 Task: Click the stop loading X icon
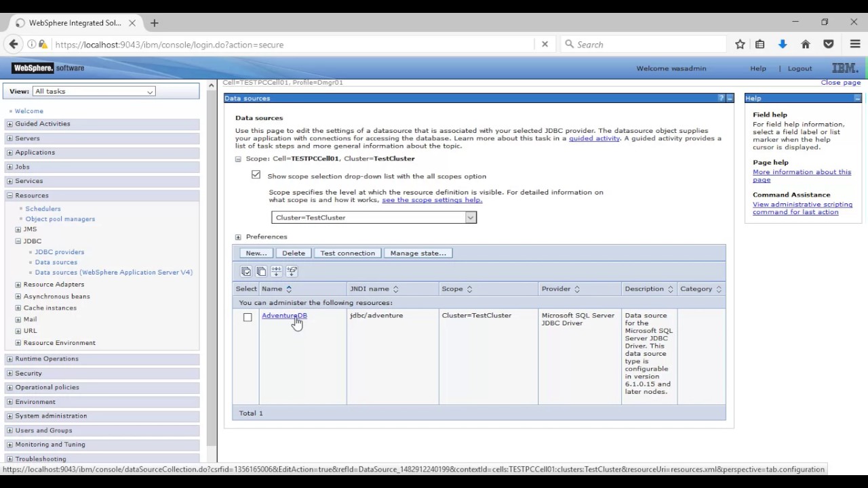coord(545,44)
